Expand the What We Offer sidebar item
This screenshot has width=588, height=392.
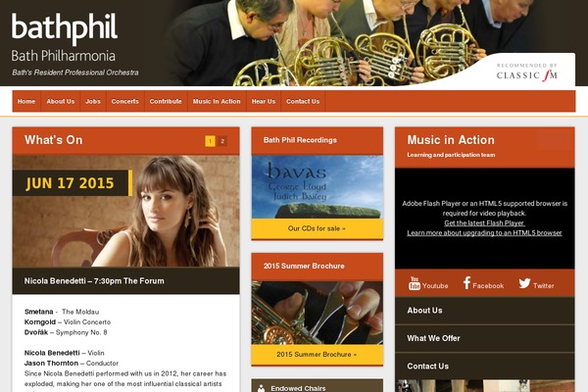pos(484,338)
